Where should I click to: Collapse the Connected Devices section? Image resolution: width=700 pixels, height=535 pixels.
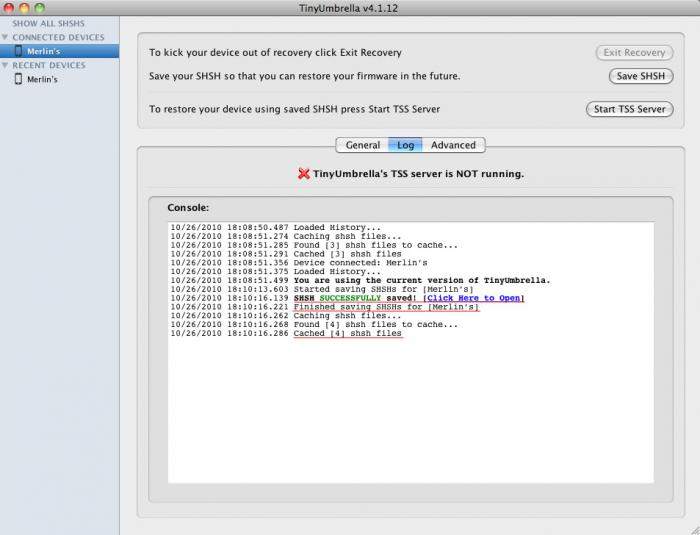coord(6,37)
